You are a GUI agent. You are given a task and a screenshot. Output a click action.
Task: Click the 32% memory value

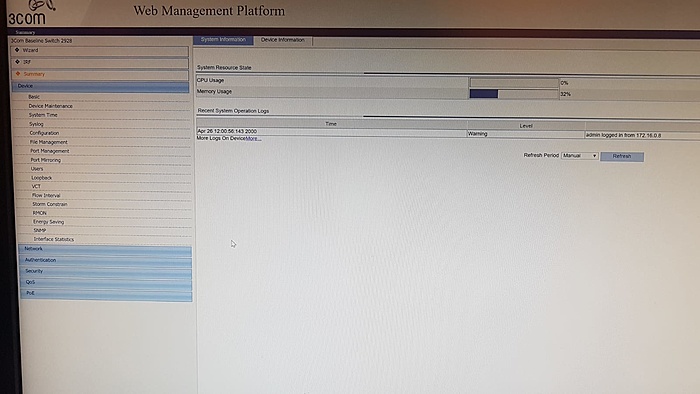[x=566, y=94]
